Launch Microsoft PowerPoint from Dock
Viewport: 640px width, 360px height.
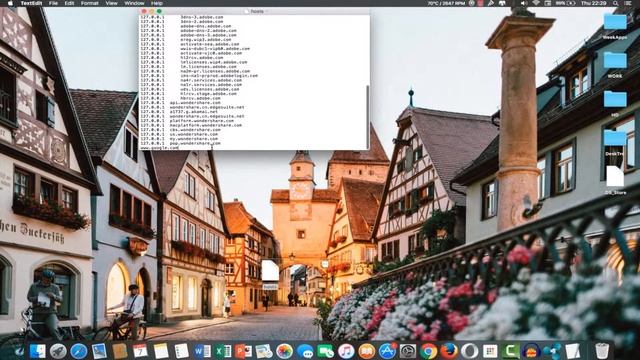coord(243,351)
